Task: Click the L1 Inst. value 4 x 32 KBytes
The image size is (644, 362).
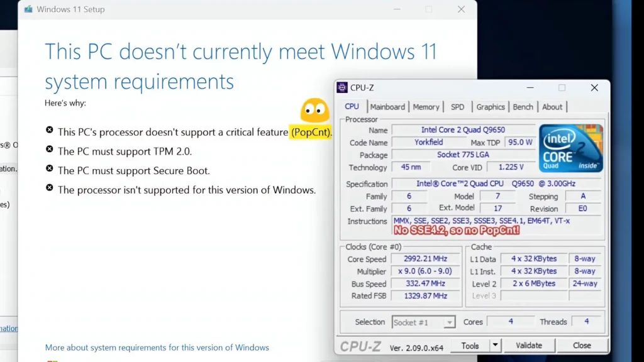Action: [534, 271]
